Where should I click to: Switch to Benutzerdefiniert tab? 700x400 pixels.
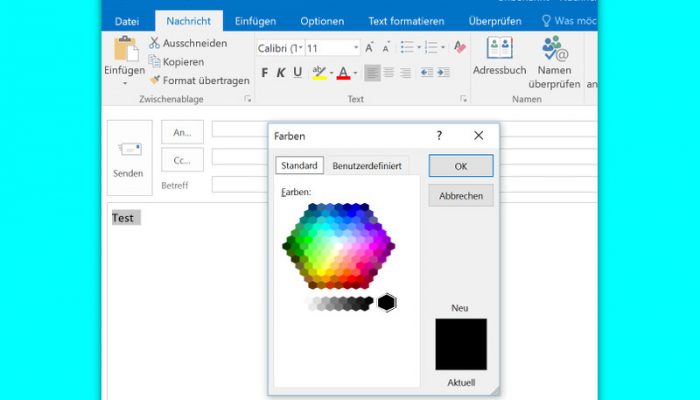point(367,166)
